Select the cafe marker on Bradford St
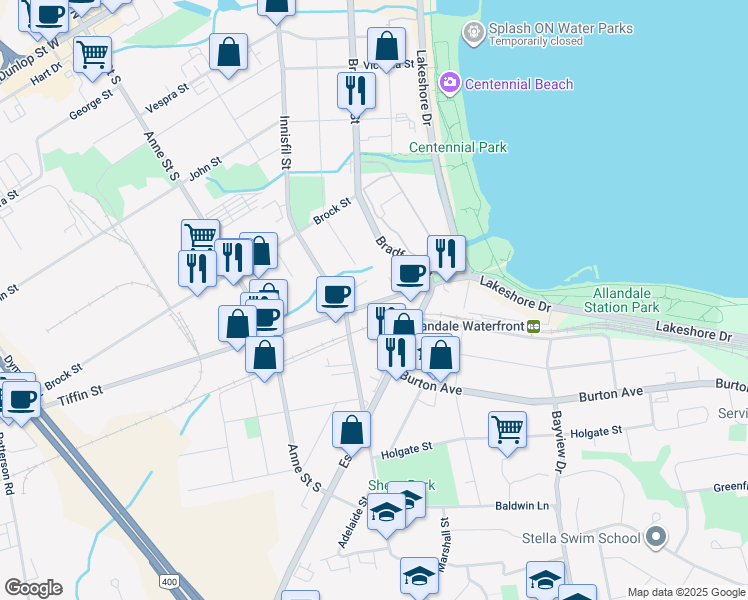 (410, 274)
